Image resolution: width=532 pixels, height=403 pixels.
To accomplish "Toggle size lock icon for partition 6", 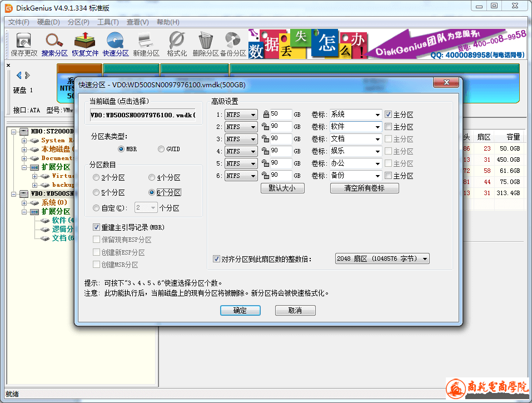I will (265, 176).
